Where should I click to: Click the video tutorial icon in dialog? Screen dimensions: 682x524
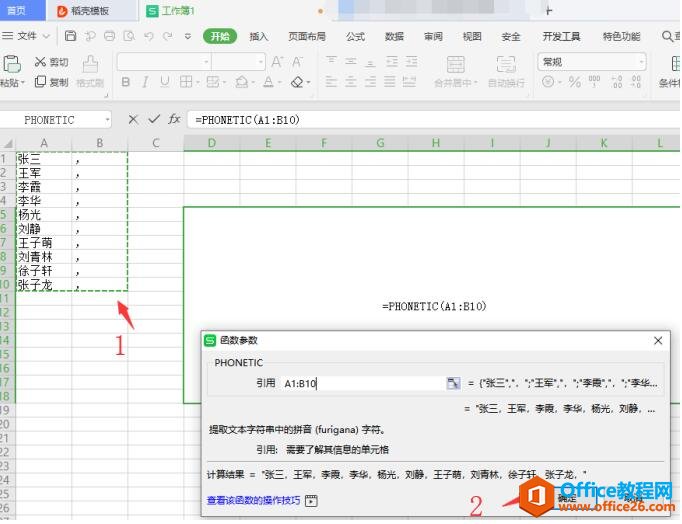coord(311,500)
